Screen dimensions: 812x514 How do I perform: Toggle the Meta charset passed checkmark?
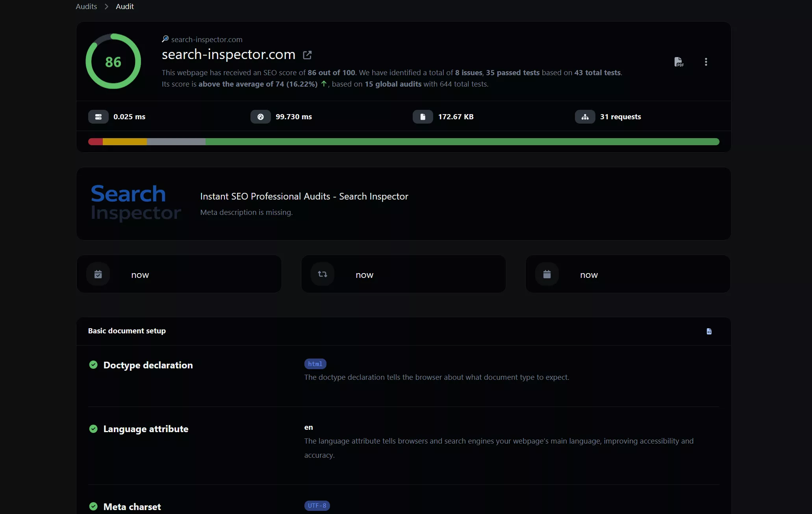click(x=93, y=507)
